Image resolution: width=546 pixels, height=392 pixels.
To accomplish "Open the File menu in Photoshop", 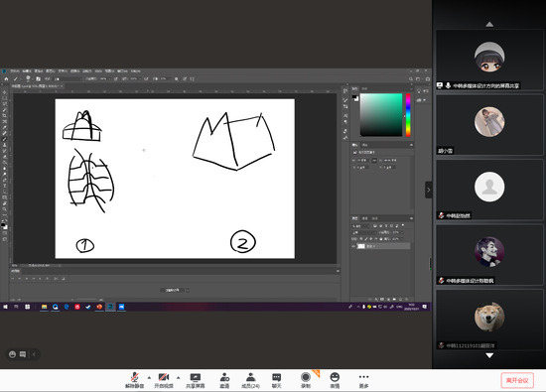I will (x=15, y=71).
